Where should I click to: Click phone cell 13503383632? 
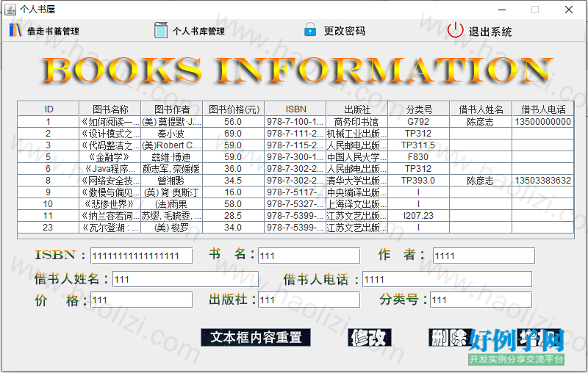[x=543, y=181]
